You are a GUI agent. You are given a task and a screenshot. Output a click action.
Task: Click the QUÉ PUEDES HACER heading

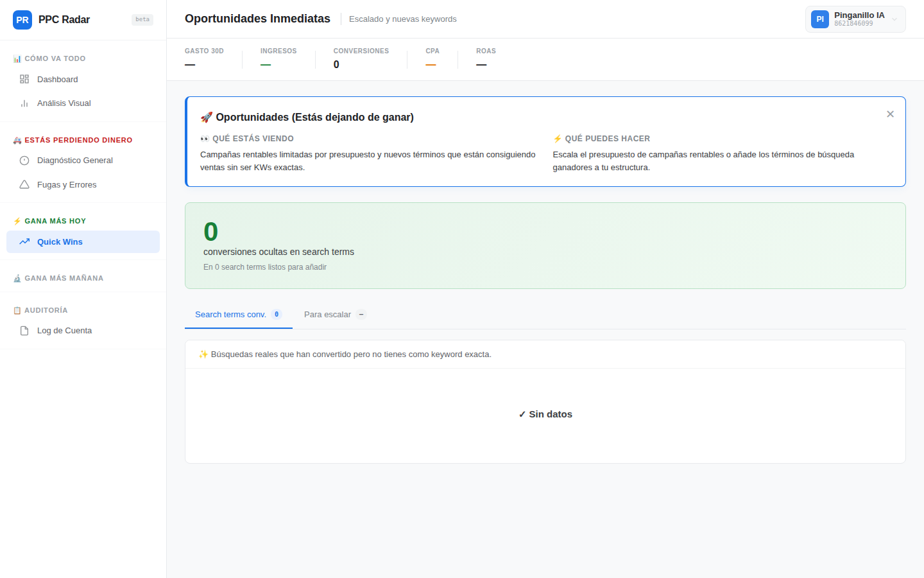pos(601,139)
